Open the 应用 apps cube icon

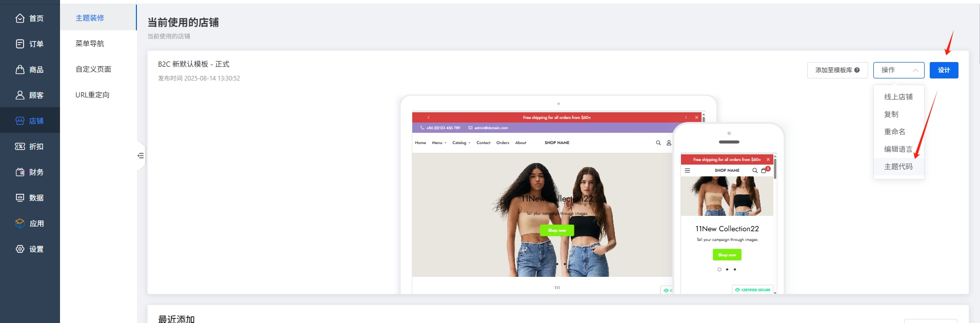pos(20,224)
